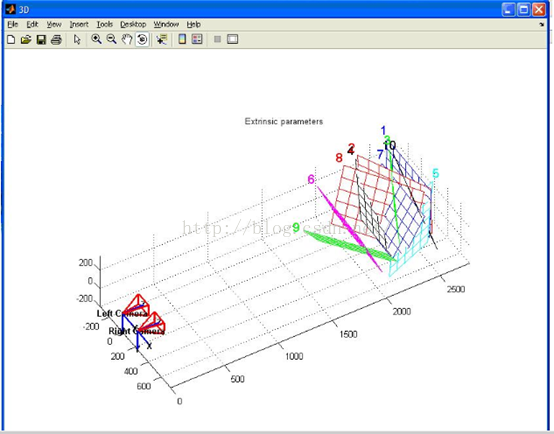The width and height of the screenshot is (554, 434).
Task: Open a file with the folder icon
Action: (x=26, y=40)
